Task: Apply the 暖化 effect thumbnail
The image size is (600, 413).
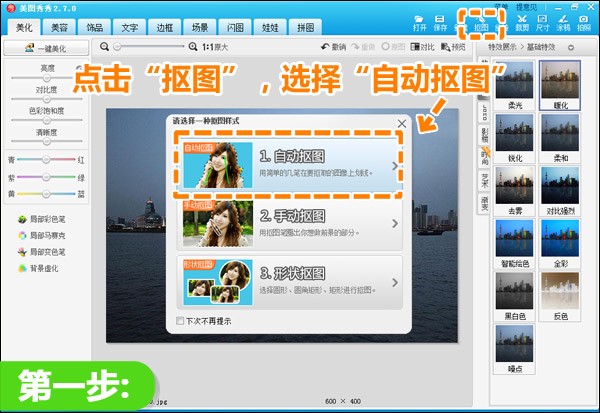Action: coord(559,87)
